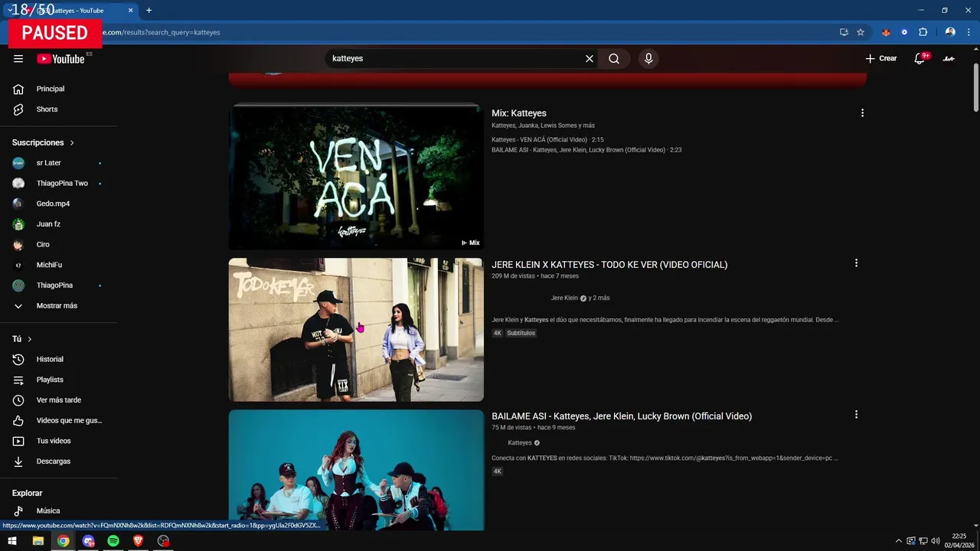The height and width of the screenshot is (551, 980).
Task: Open the notifications bell
Action: click(920, 59)
